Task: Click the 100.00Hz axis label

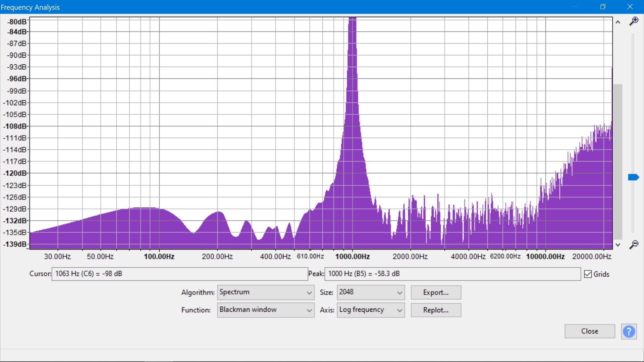Action: [159, 257]
